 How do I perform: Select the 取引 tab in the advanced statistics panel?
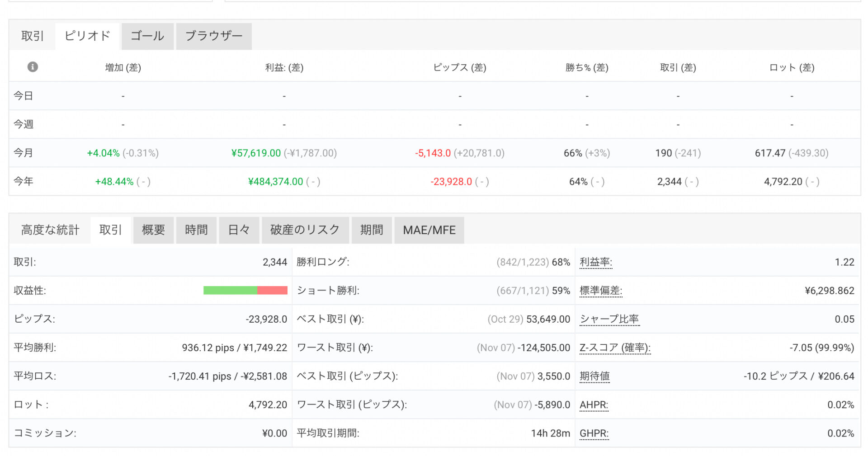click(111, 230)
